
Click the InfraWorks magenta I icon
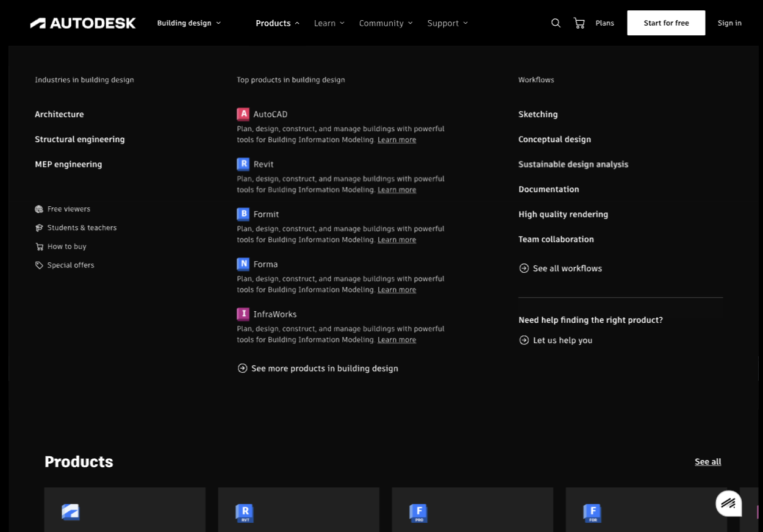click(243, 314)
